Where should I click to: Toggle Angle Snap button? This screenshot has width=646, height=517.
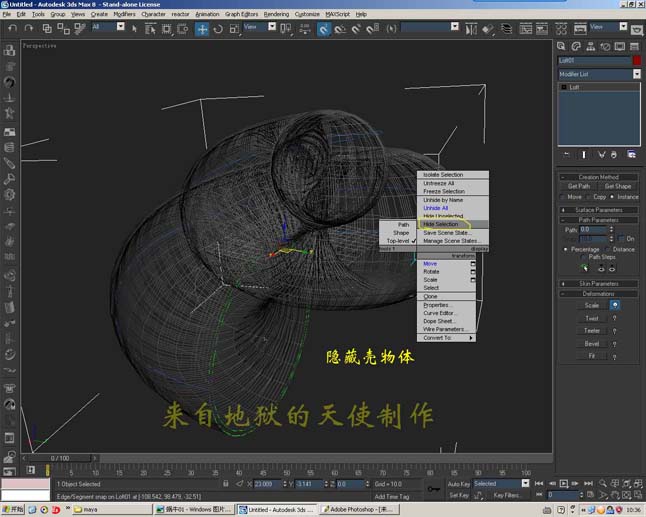coord(340,29)
